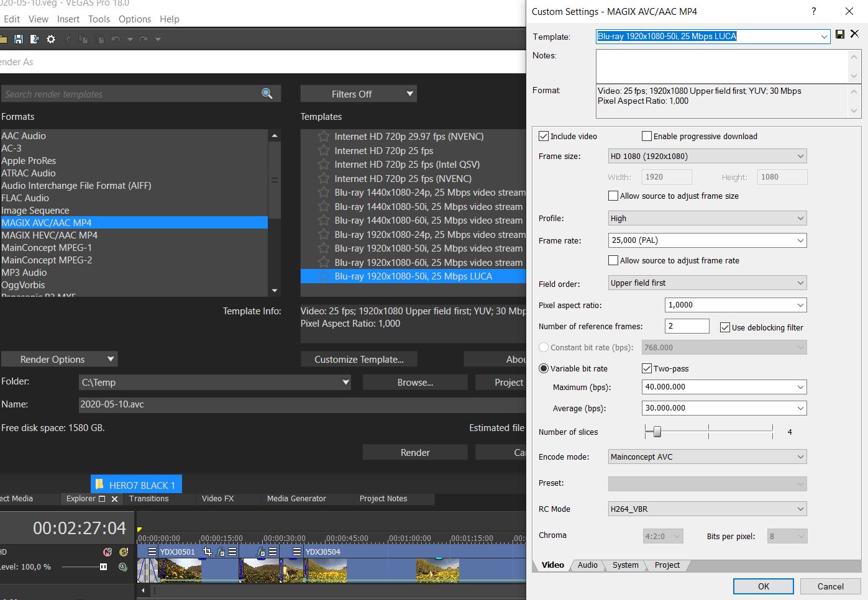Enable progressive download checkbox
The image size is (868, 600).
coord(647,136)
